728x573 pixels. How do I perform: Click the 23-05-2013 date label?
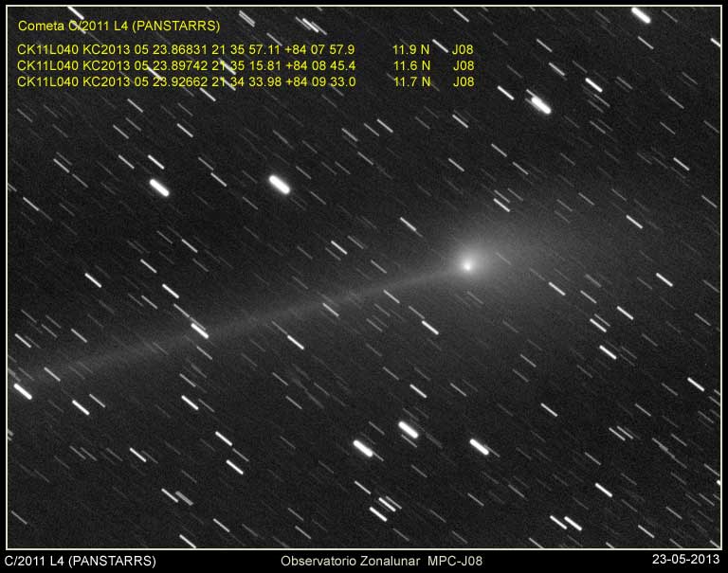[x=686, y=561]
